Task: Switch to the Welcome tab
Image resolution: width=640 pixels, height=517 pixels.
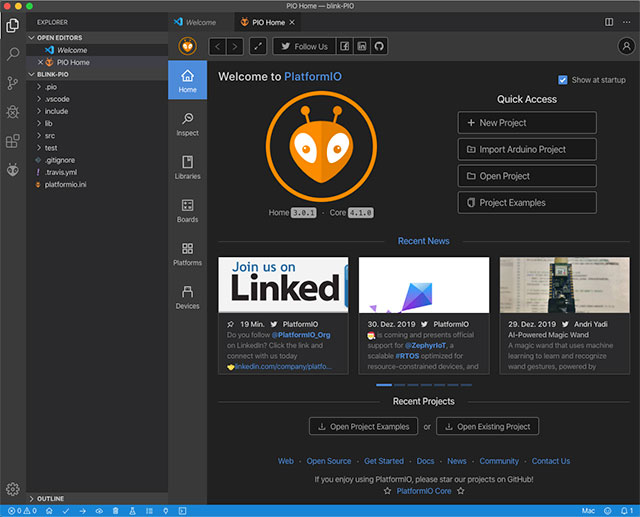Action: [x=201, y=21]
